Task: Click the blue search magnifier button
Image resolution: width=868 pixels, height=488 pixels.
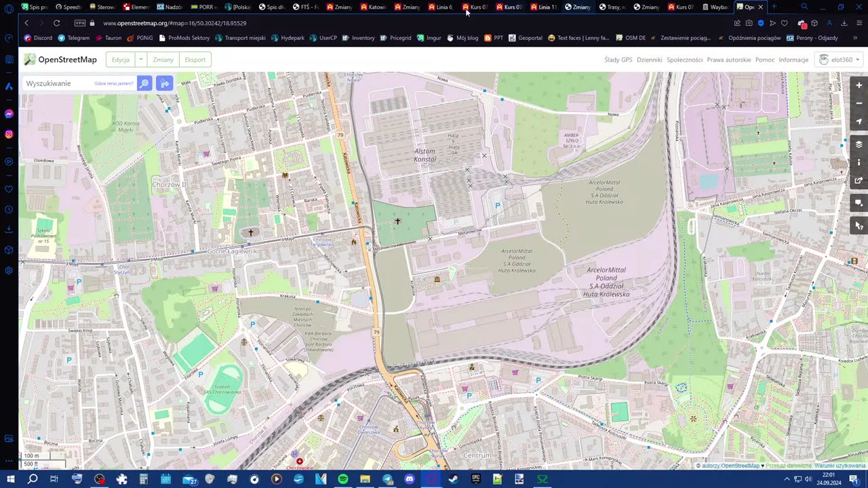Action: click(144, 83)
